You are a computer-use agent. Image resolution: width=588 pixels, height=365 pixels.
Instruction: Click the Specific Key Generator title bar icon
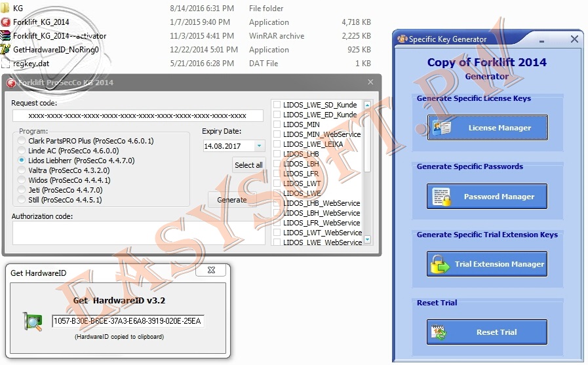pyautogui.click(x=402, y=39)
